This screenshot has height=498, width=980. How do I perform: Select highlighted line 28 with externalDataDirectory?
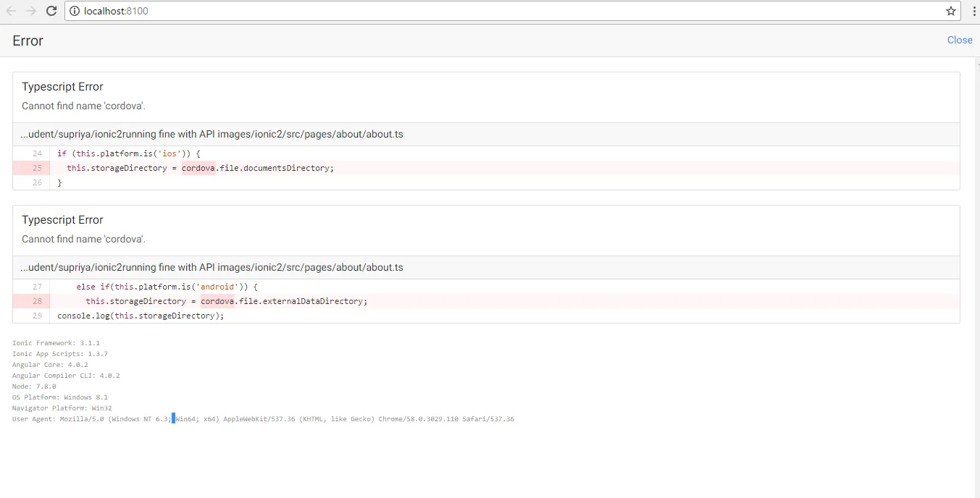(x=486, y=301)
